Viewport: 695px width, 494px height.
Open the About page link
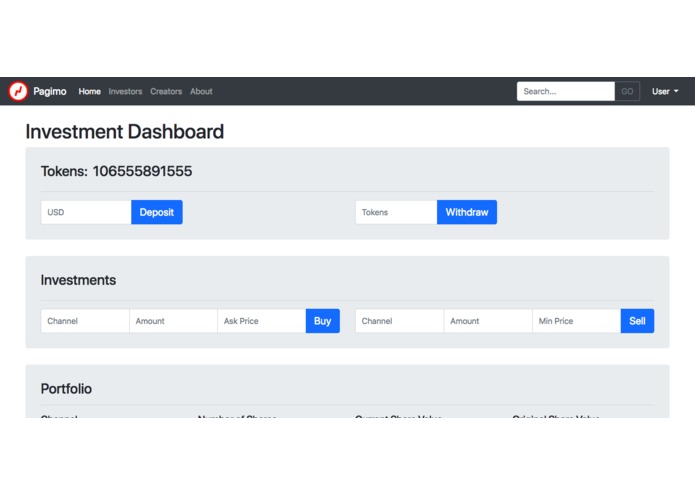201,91
